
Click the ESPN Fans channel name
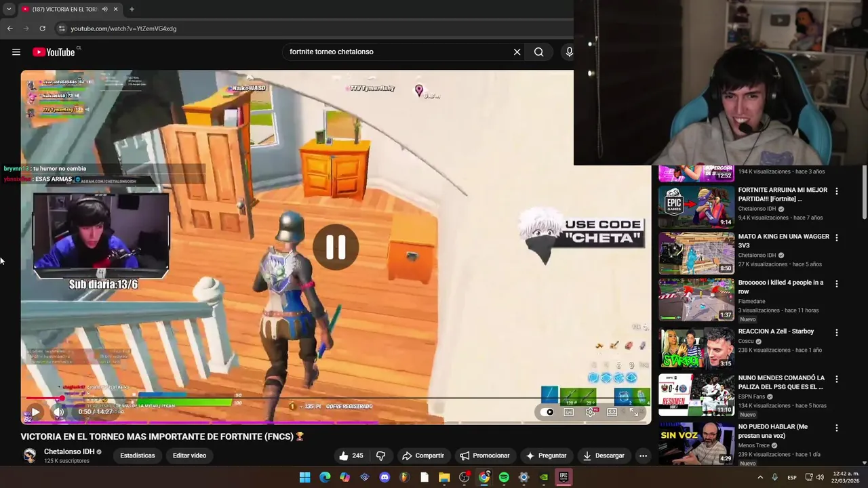pos(751,396)
